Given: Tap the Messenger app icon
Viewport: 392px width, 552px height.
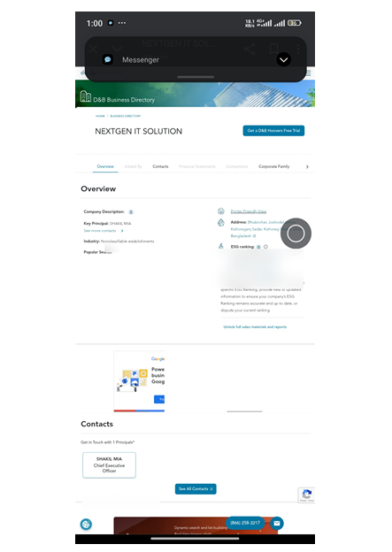Looking at the screenshot, I should coord(108,59).
